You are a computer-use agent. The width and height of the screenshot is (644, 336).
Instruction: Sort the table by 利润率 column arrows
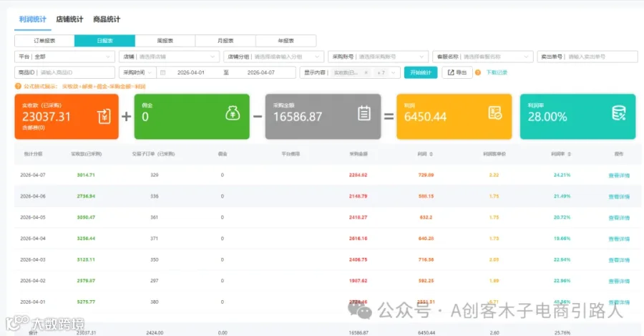(x=569, y=154)
